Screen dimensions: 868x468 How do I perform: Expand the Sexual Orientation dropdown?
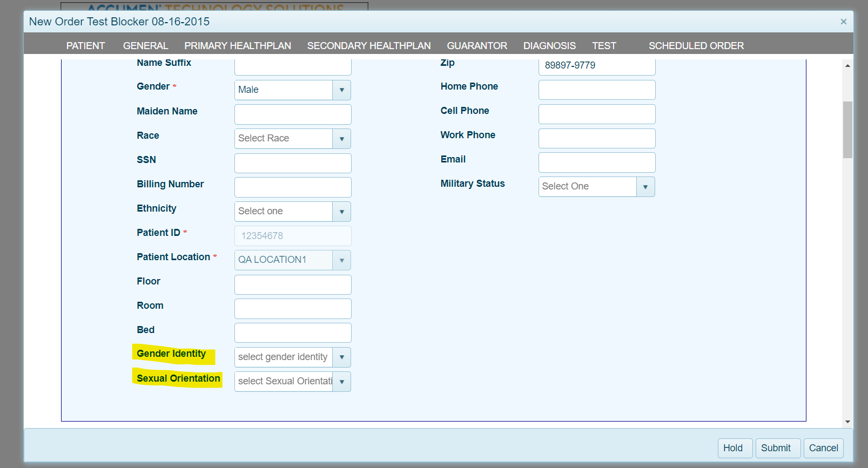tap(341, 382)
